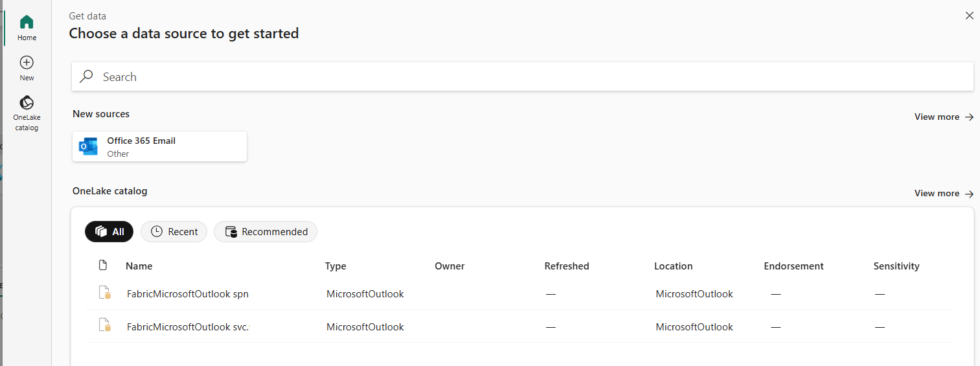Click the 'Other' label under Office 365 Email
The image size is (980, 366).
click(x=118, y=154)
